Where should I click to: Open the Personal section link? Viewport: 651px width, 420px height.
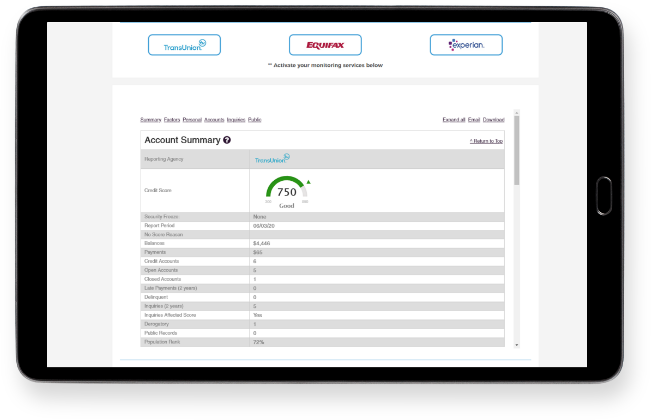tap(193, 119)
